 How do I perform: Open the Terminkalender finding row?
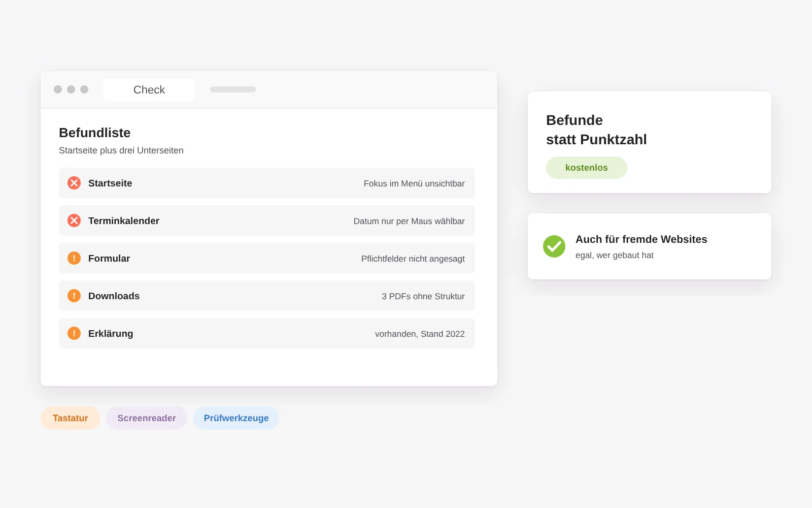point(267,220)
